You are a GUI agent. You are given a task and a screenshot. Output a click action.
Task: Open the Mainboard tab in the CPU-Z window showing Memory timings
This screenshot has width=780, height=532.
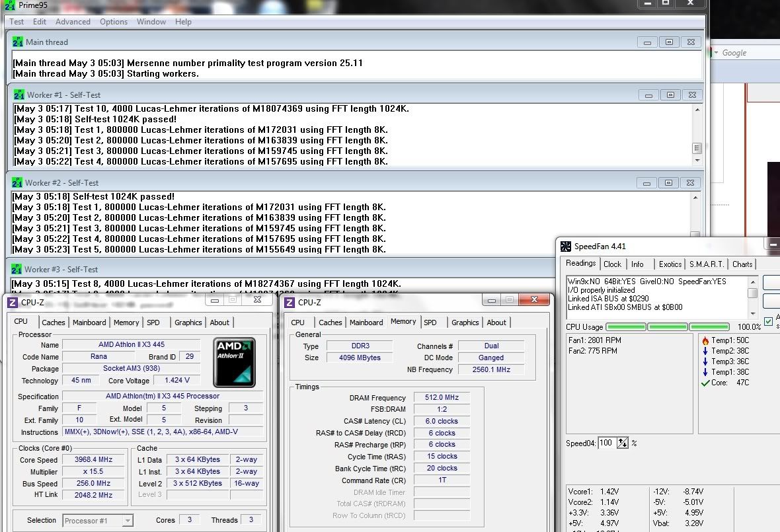pos(366,323)
